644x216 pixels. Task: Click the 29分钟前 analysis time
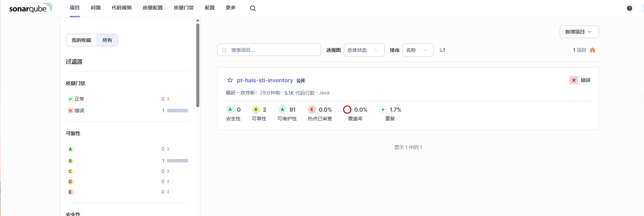pos(270,93)
